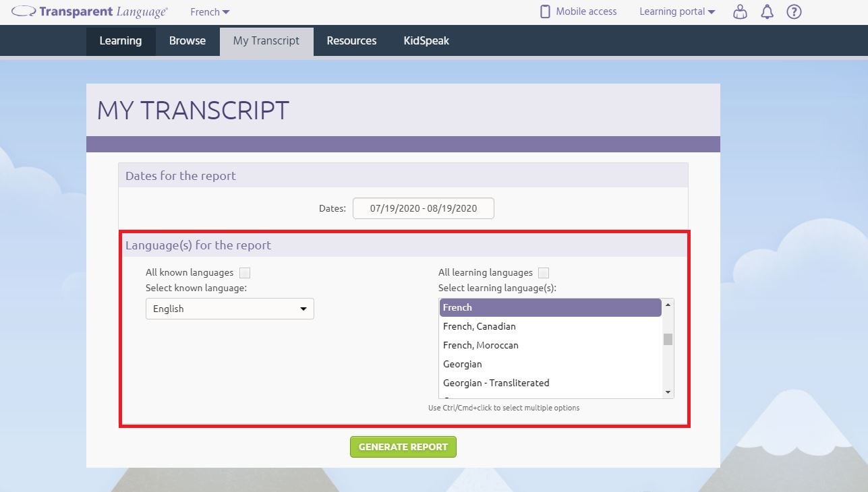This screenshot has width=868, height=492.
Task: Open the notifications bell
Action: 767,11
